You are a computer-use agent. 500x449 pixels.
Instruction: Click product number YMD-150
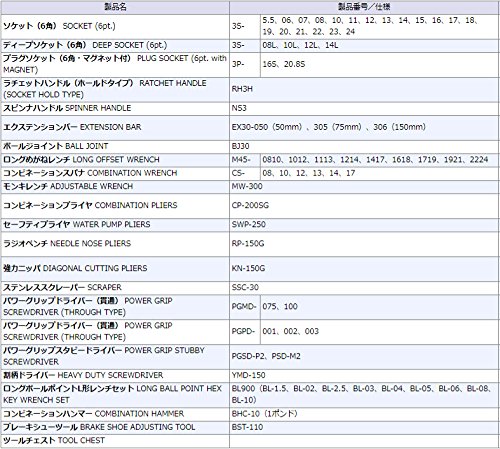(x=364, y=376)
